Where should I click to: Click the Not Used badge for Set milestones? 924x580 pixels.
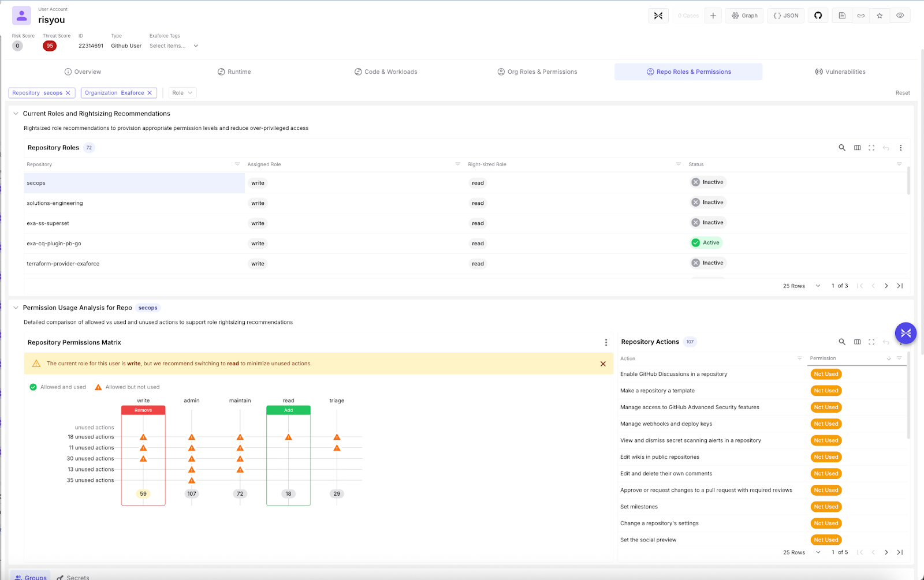coord(826,507)
